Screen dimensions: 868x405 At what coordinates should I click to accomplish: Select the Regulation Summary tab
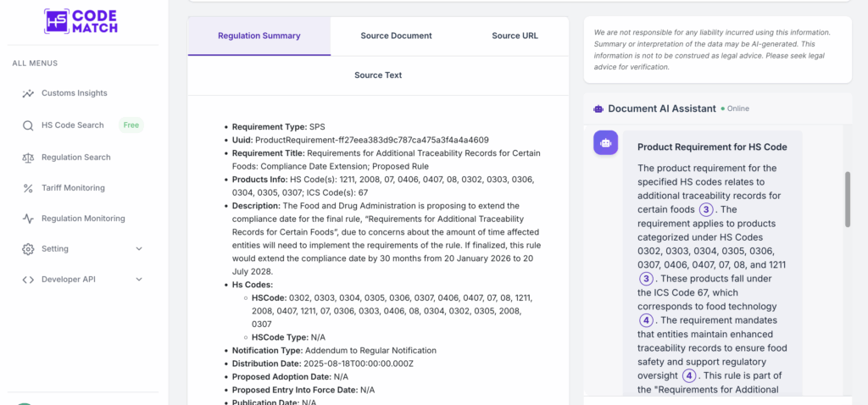click(x=259, y=36)
